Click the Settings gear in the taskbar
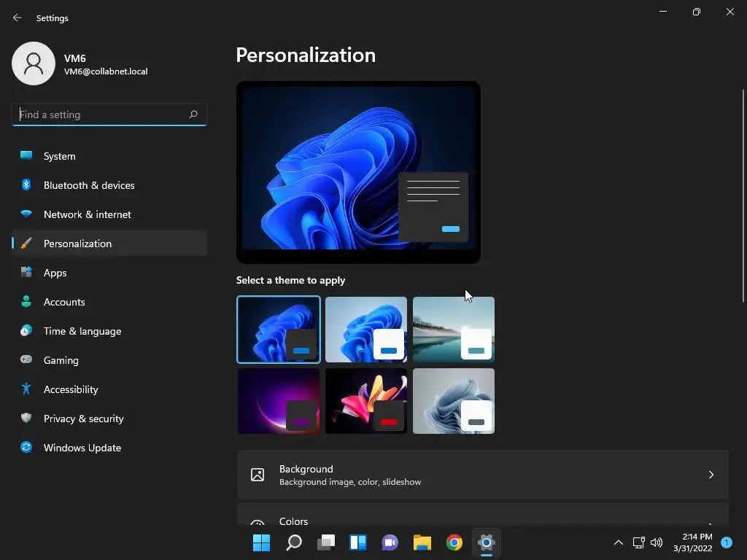Screen dimensions: 747x560 pyautogui.click(x=487, y=542)
